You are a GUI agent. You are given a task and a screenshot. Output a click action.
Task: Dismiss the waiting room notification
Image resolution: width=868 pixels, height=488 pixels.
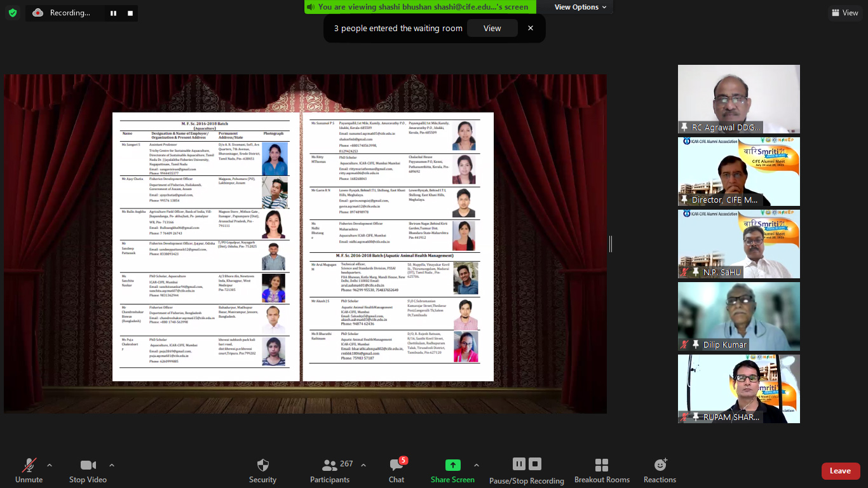coord(531,28)
